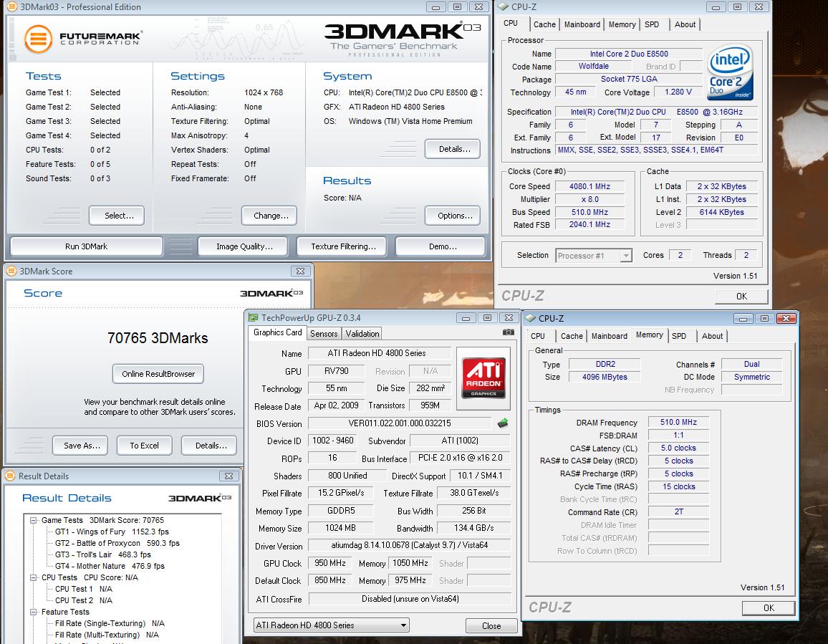Select Graphics Card tab in GPU-Z
The height and width of the screenshot is (644, 828).
pyautogui.click(x=277, y=332)
